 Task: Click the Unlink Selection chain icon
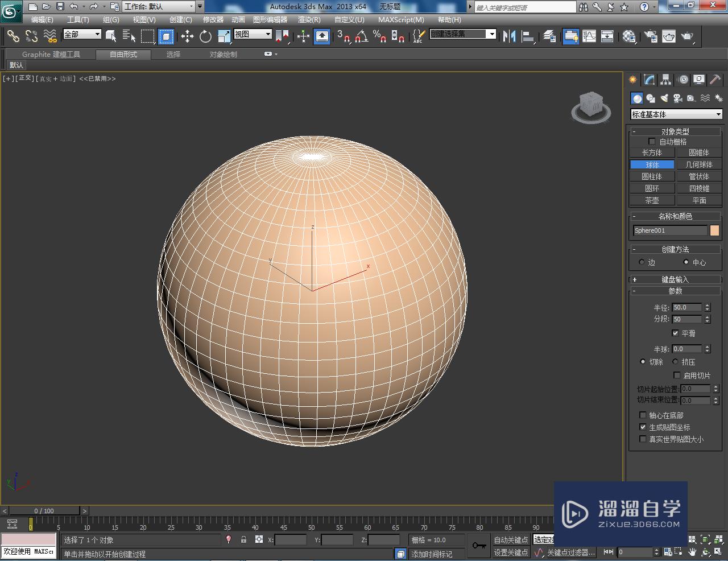click(x=32, y=36)
